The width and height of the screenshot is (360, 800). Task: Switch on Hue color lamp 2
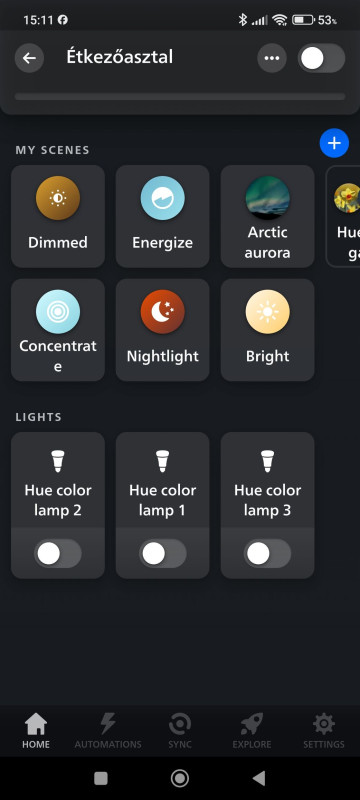coord(58,554)
